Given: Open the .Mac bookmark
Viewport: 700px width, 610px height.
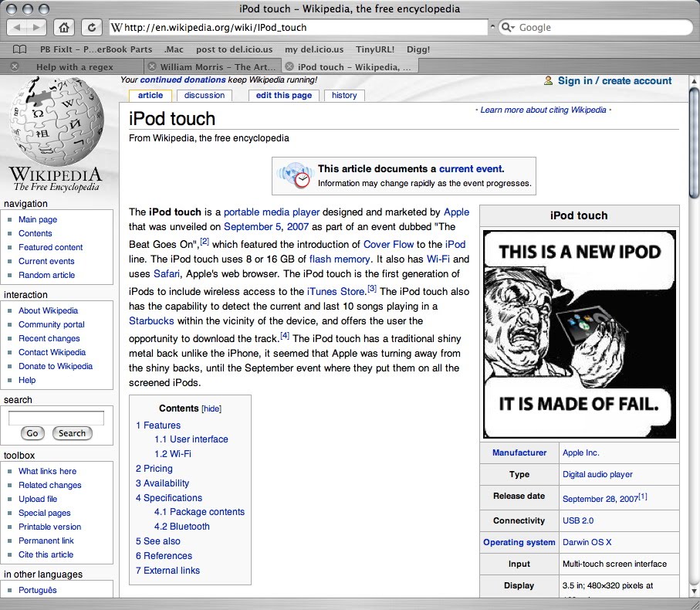Looking at the screenshot, I should tap(174, 49).
